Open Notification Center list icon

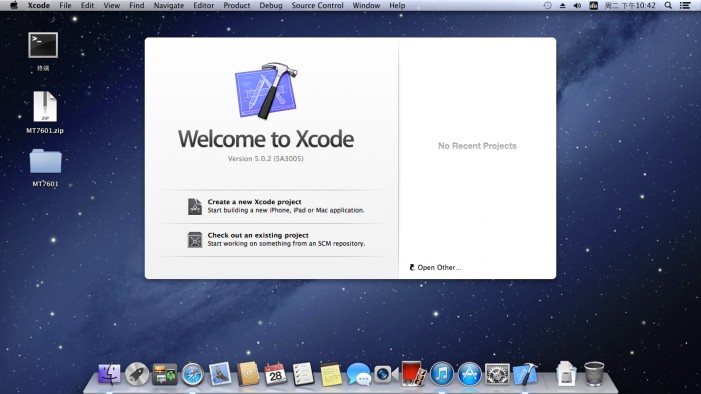point(685,5)
